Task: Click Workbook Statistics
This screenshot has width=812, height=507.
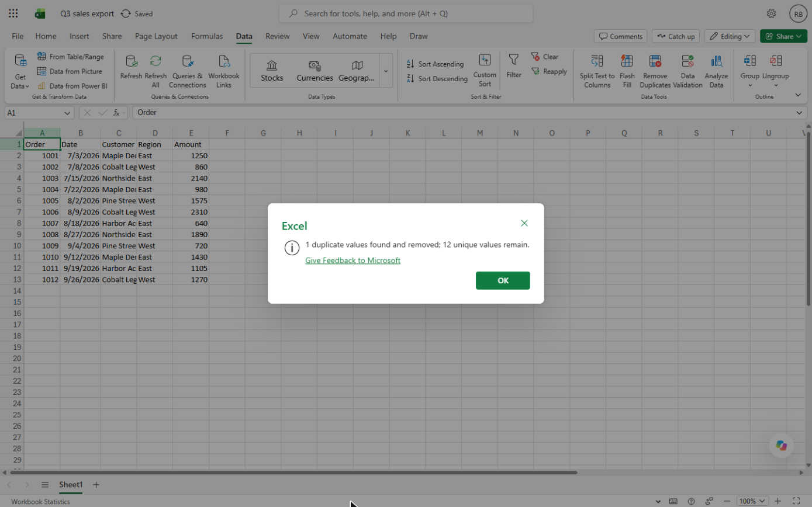Action: [40, 502]
